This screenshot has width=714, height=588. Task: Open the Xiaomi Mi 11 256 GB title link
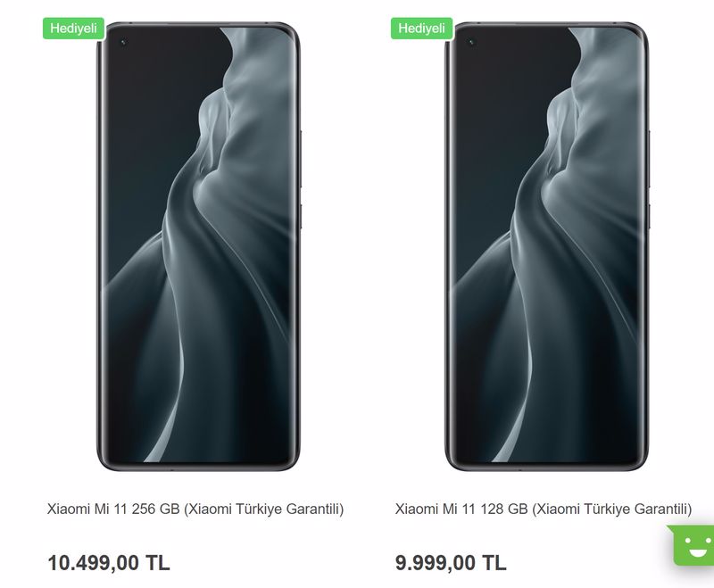195,509
